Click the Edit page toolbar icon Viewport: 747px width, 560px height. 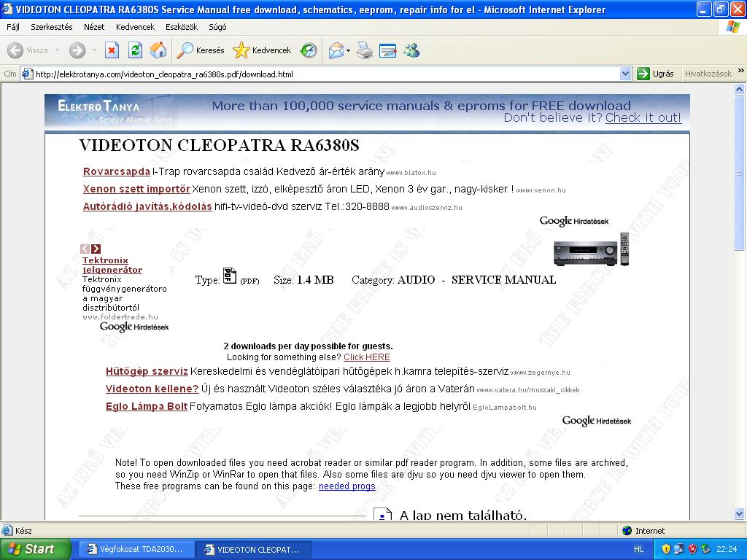388,50
